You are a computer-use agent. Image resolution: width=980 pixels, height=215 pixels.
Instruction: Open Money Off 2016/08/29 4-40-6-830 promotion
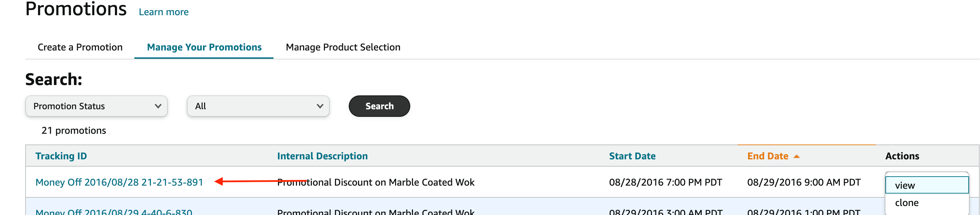point(114,212)
